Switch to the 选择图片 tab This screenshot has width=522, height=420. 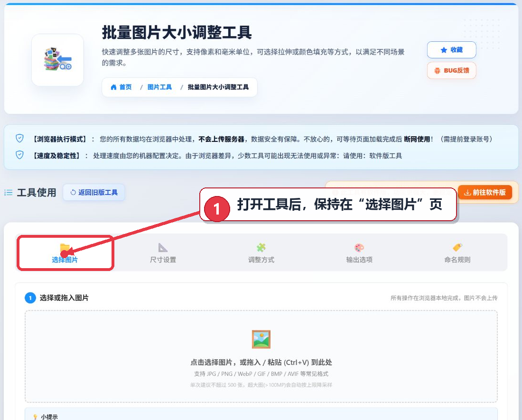pyautogui.click(x=65, y=253)
